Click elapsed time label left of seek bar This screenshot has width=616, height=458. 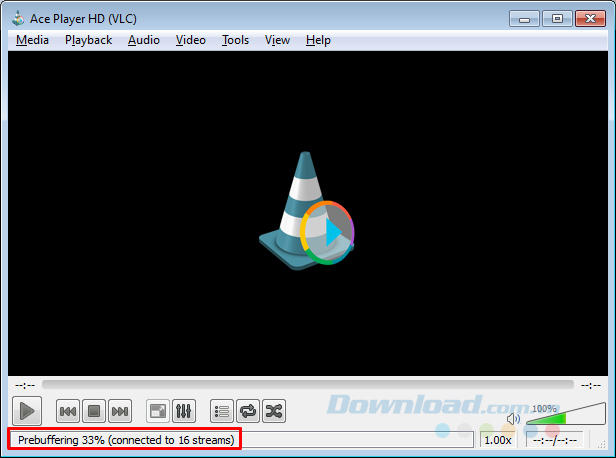click(x=25, y=385)
